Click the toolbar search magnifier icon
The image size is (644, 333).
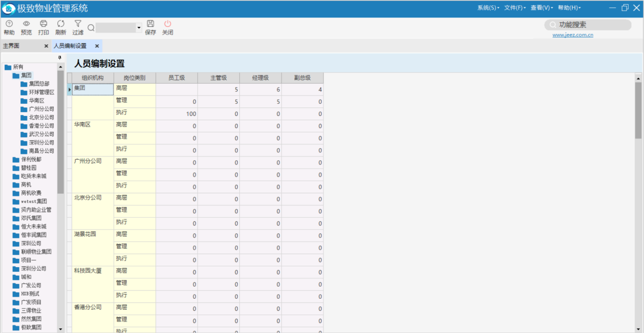(91, 28)
